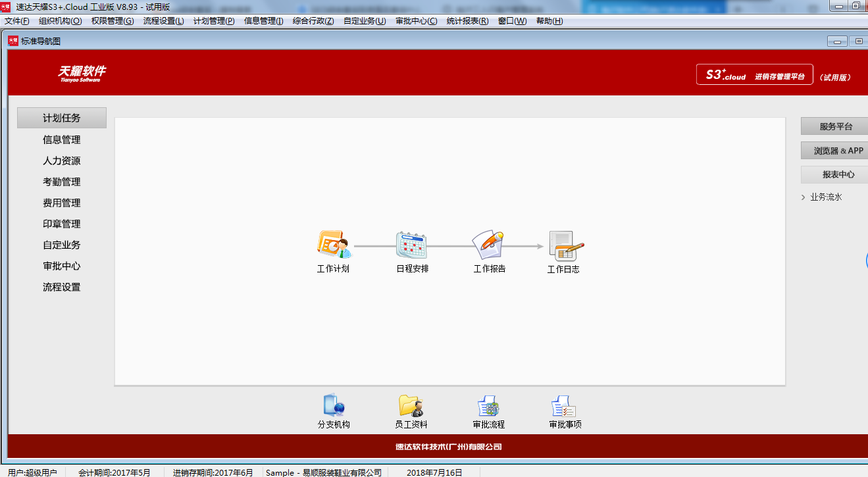The width and height of the screenshot is (868, 477).
Task: Click the 日程安排 calendar icon
Action: (412, 245)
